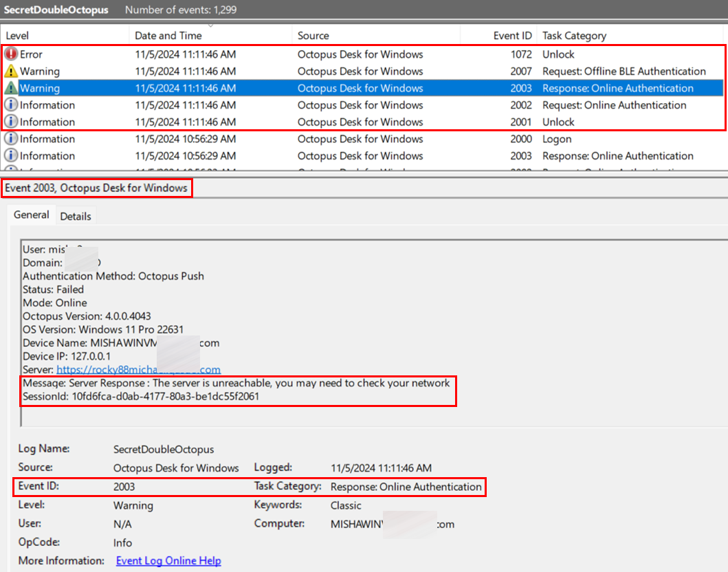Click the Logged date value
This screenshot has width=728, height=572.
click(x=381, y=468)
